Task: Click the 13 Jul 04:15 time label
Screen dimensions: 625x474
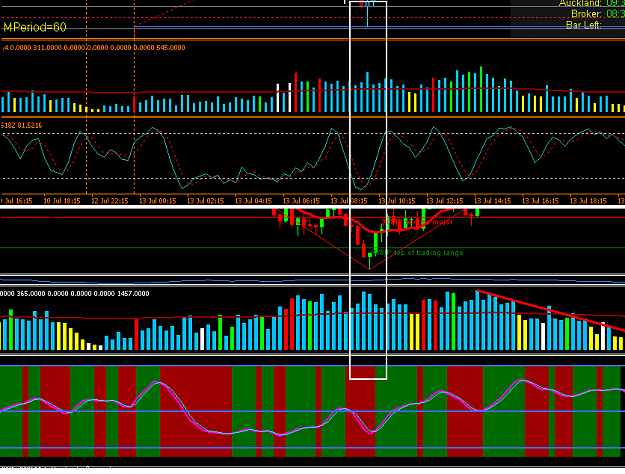Action: (253, 201)
